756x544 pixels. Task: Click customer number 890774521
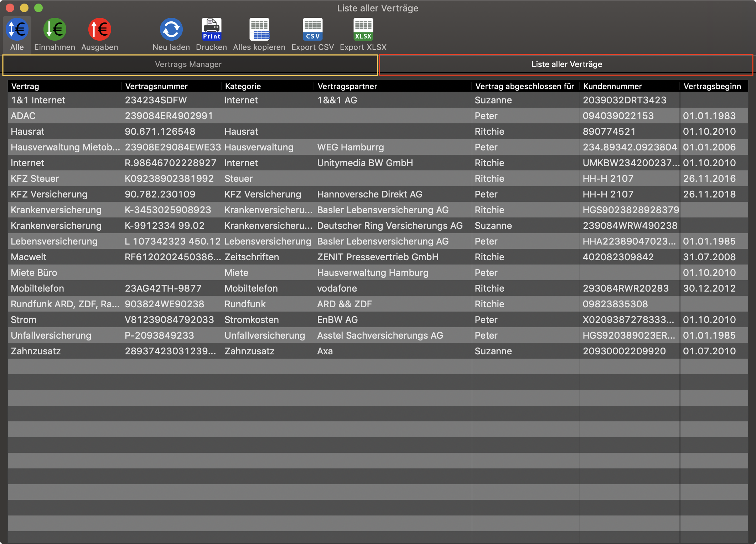[609, 132]
